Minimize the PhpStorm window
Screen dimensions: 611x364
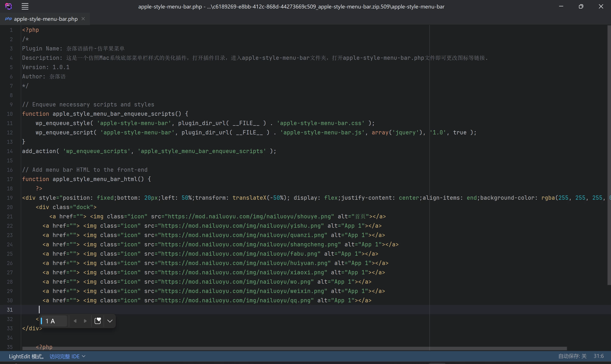[561, 6]
